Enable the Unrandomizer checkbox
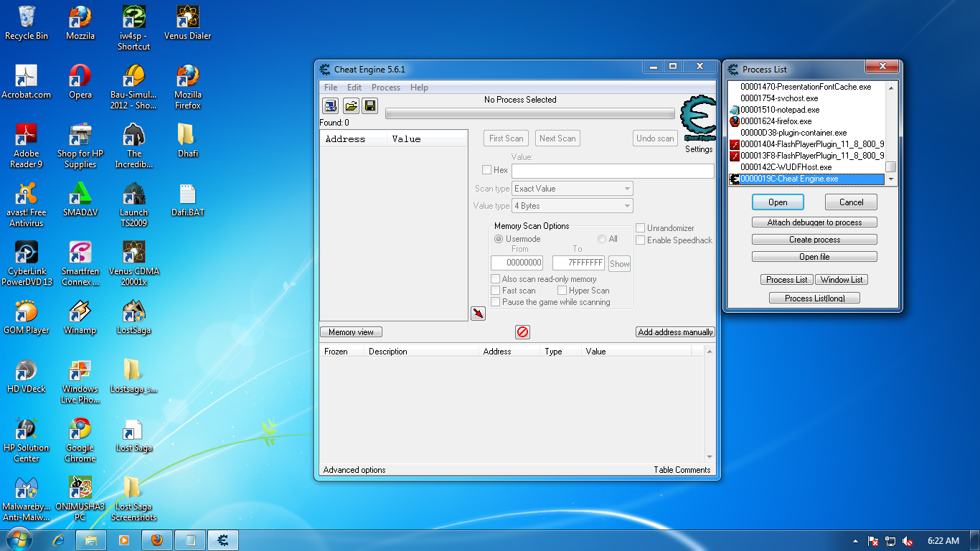 pyautogui.click(x=640, y=228)
